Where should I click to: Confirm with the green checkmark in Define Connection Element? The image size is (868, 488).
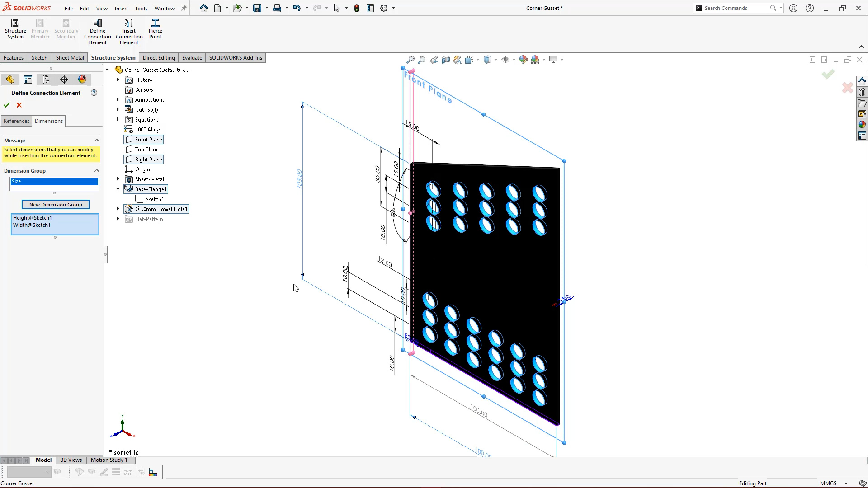(6, 105)
